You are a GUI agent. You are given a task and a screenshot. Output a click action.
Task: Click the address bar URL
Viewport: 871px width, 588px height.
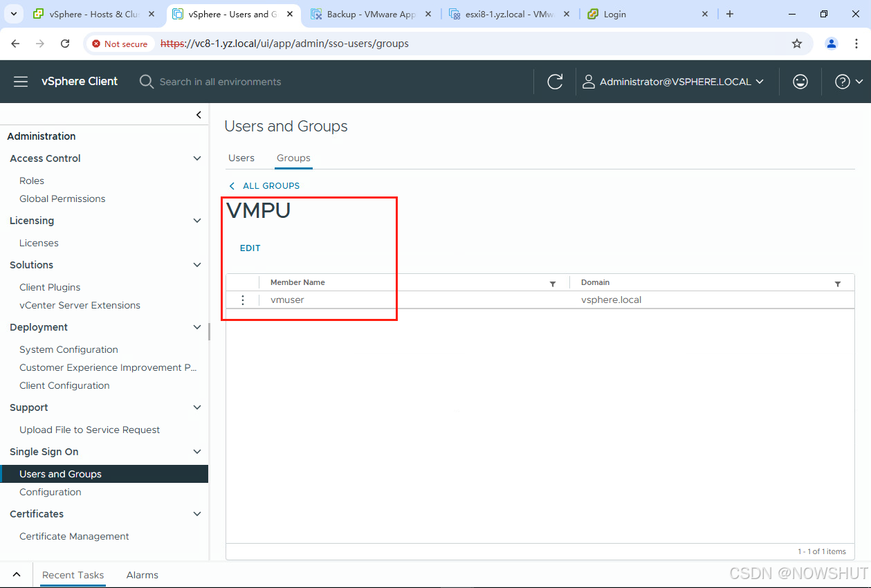click(284, 44)
